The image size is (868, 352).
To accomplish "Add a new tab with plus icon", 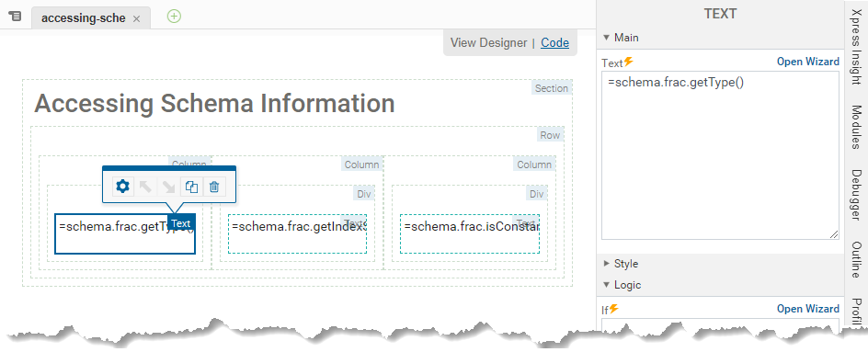I will tap(174, 17).
